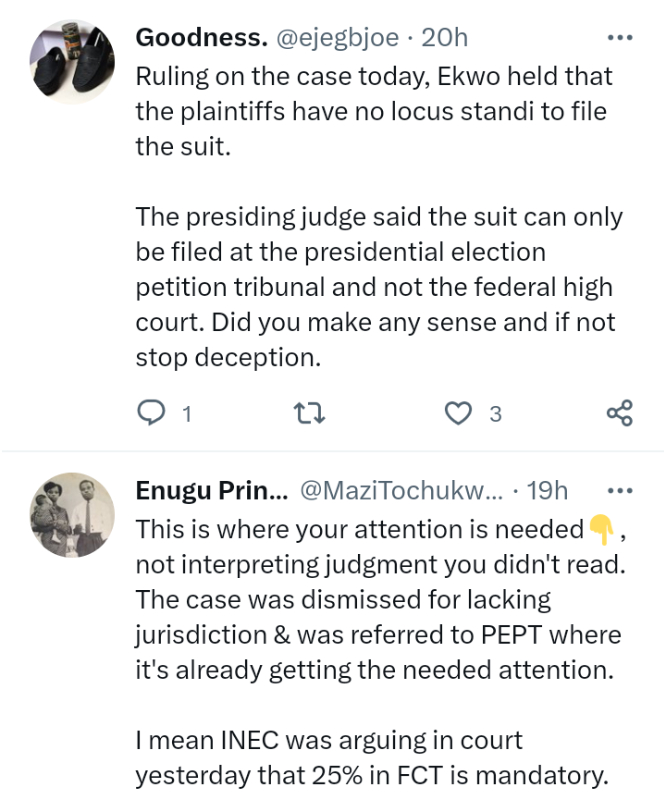This screenshot has height=812, width=666.
Task: Open the Enugu Prin... display name
Action: (212, 491)
